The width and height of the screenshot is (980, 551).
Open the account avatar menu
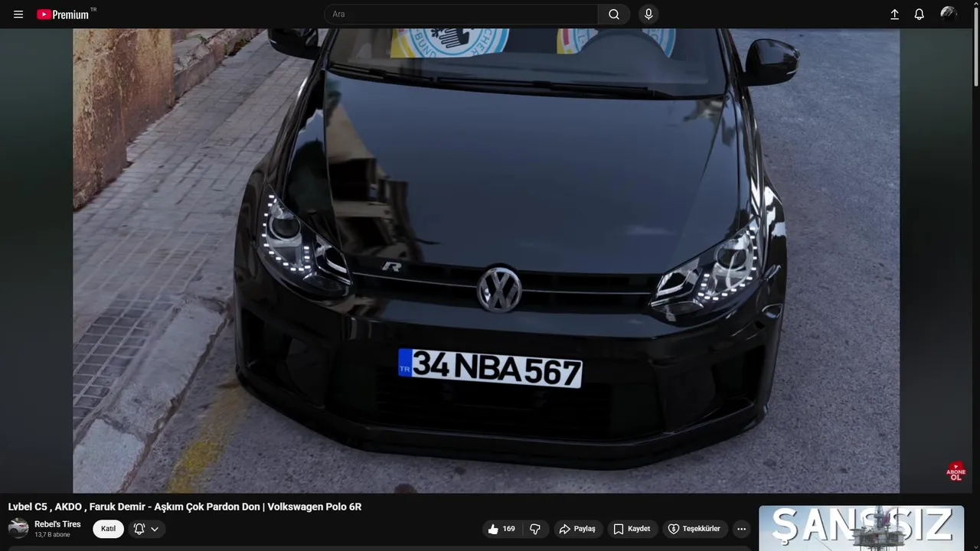coord(949,15)
